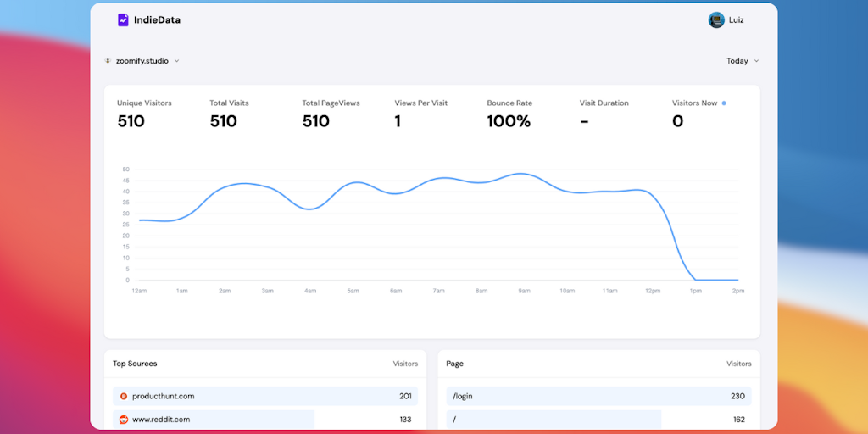Click the Luiz username

(x=737, y=20)
